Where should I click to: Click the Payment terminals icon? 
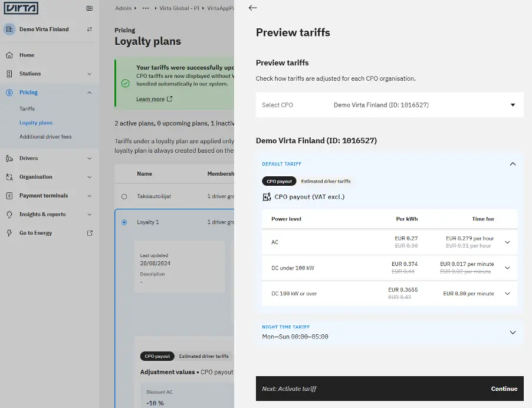coord(9,196)
